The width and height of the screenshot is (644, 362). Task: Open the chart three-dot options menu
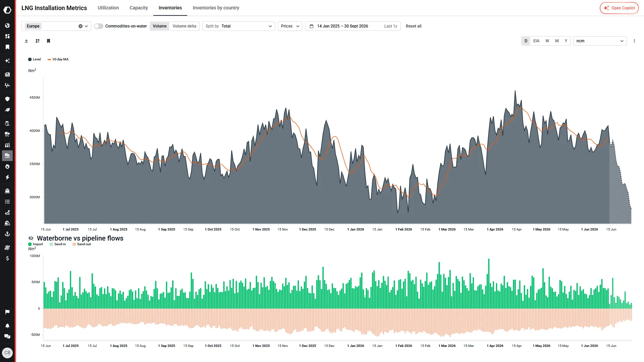(634, 41)
